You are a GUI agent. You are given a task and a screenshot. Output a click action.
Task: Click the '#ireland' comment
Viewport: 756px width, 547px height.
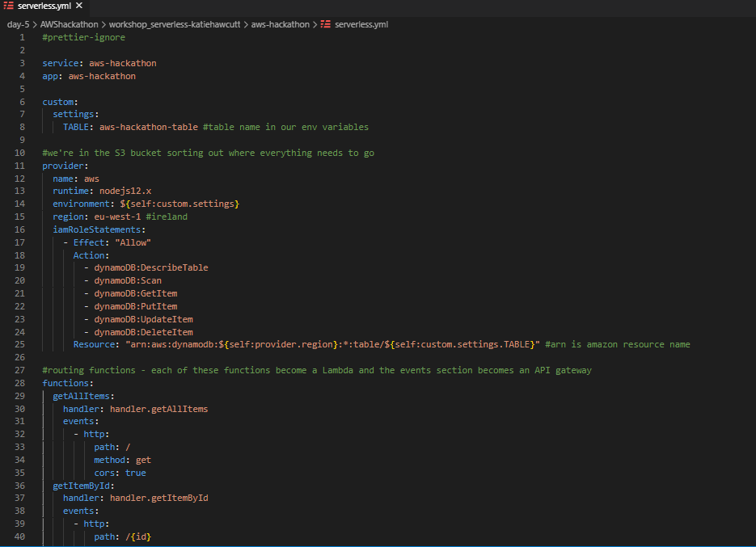[167, 217]
